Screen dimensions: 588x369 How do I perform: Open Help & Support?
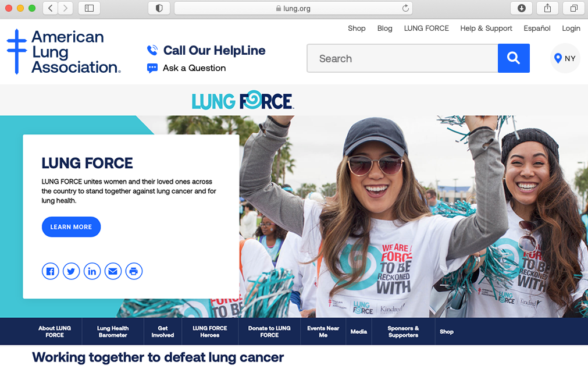(486, 29)
